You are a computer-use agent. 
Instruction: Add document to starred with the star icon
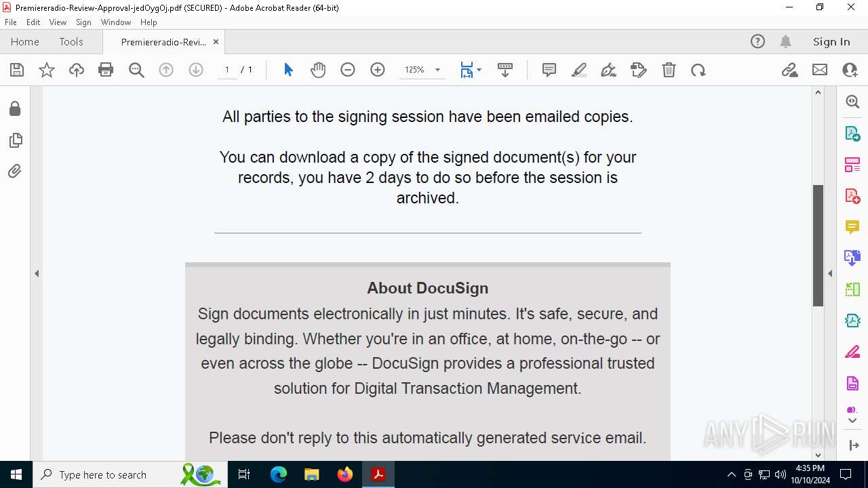pos(47,70)
